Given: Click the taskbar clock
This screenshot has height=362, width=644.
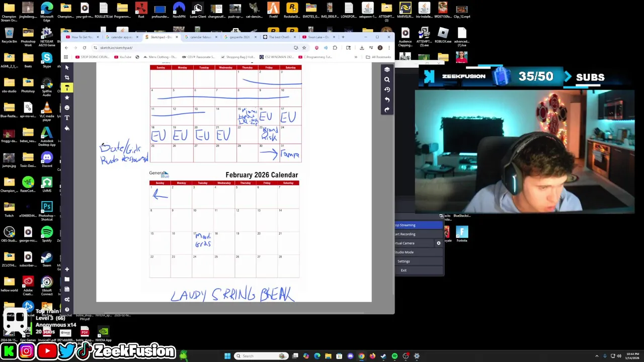Looking at the screenshot, I should click(x=633, y=356).
